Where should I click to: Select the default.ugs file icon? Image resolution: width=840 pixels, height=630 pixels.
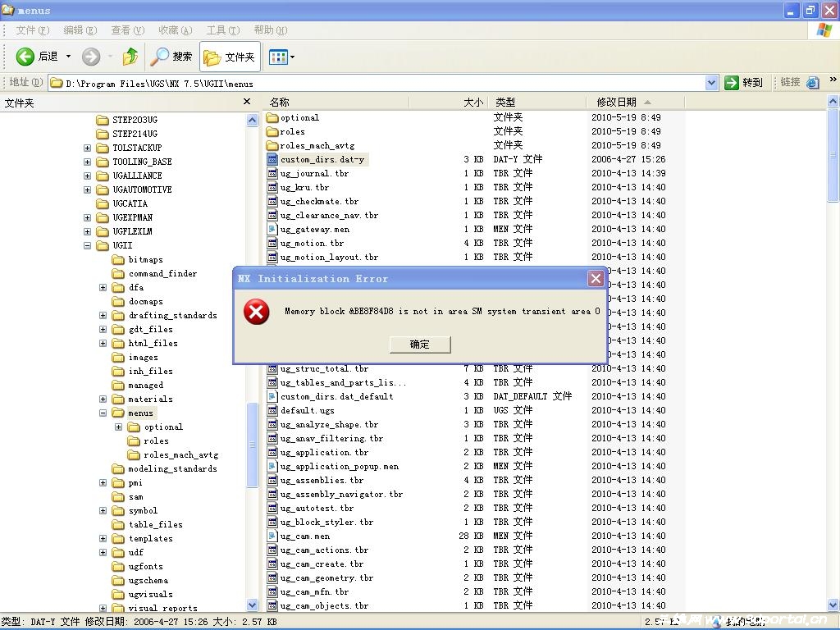[272, 410]
